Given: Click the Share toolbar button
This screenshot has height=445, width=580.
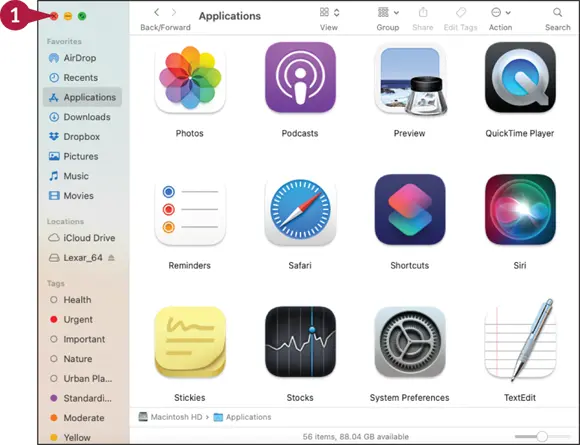Looking at the screenshot, I should tap(423, 13).
